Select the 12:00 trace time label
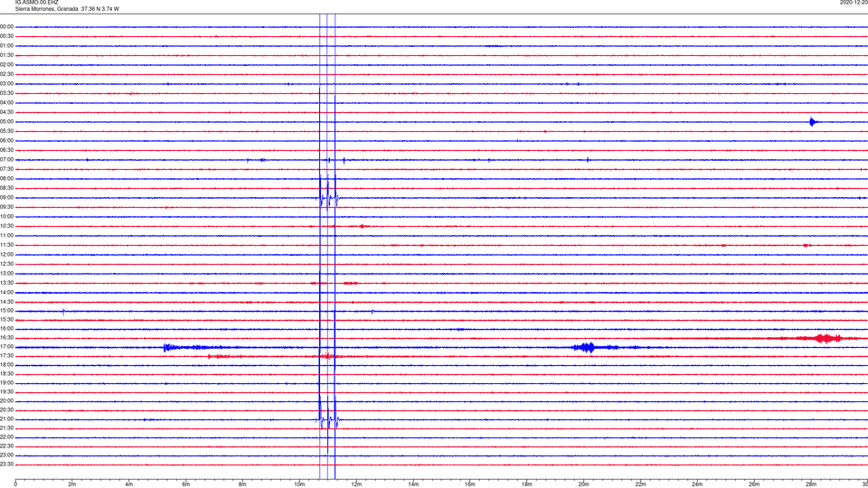868x488 pixels. coord(6,254)
